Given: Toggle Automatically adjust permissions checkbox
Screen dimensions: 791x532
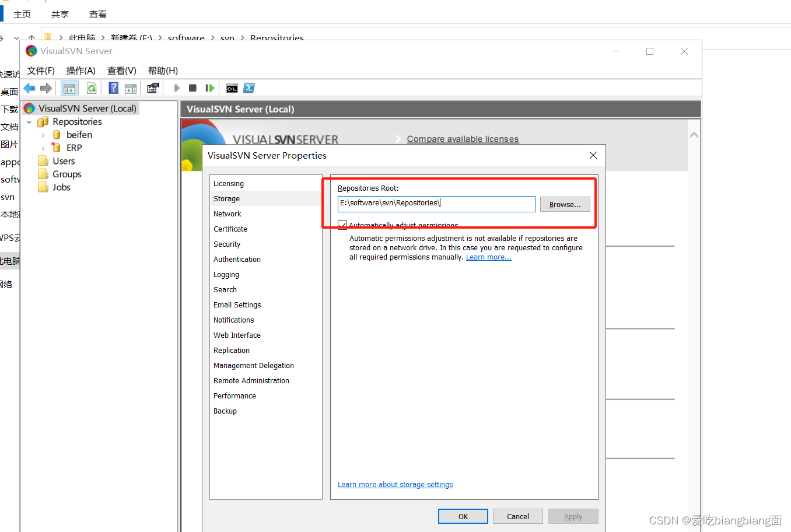Looking at the screenshot, I should (x=342, y=225).
